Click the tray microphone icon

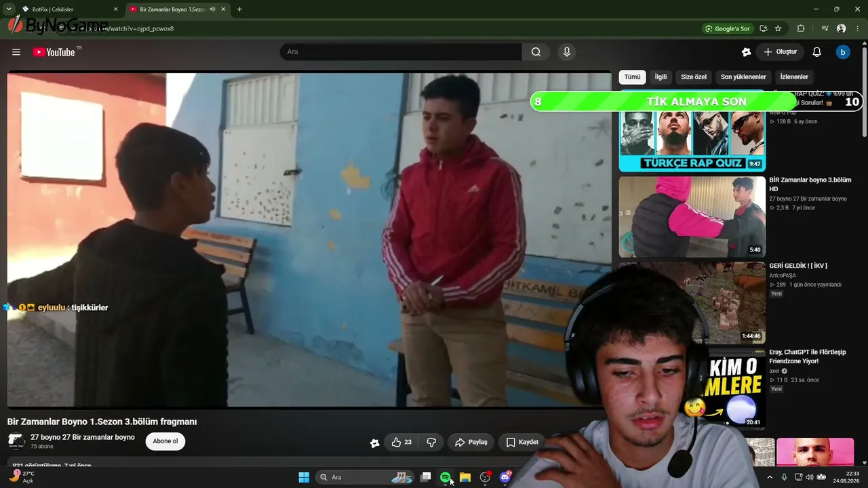[784, 477]
